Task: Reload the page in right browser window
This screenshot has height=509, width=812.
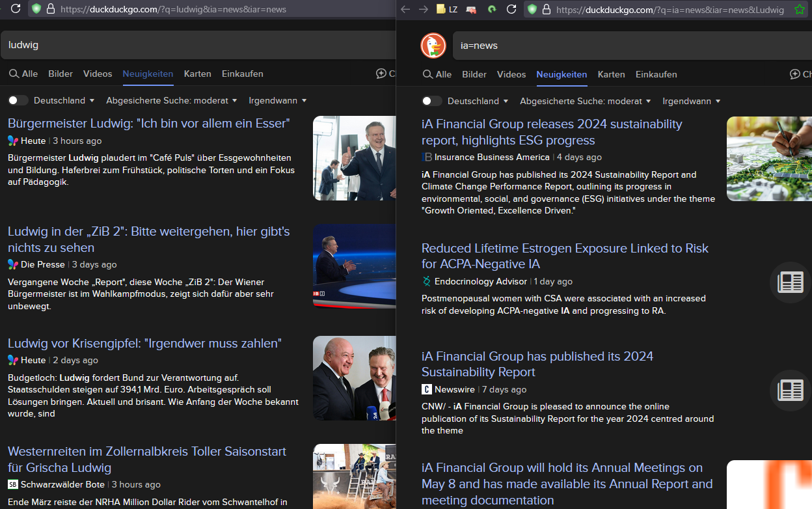Action: [x=511, y=9]
